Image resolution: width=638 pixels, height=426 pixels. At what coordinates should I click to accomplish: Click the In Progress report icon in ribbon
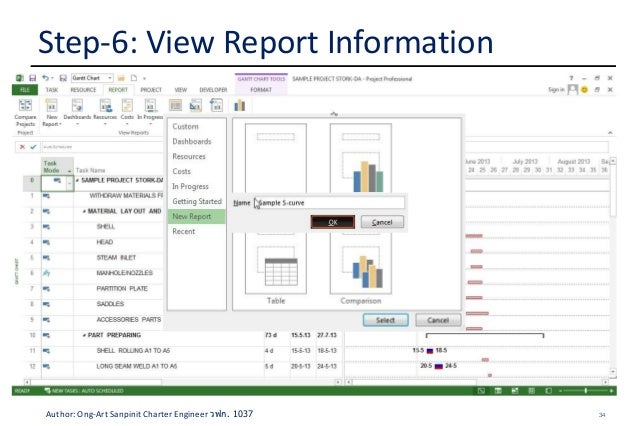coord(151,105)
